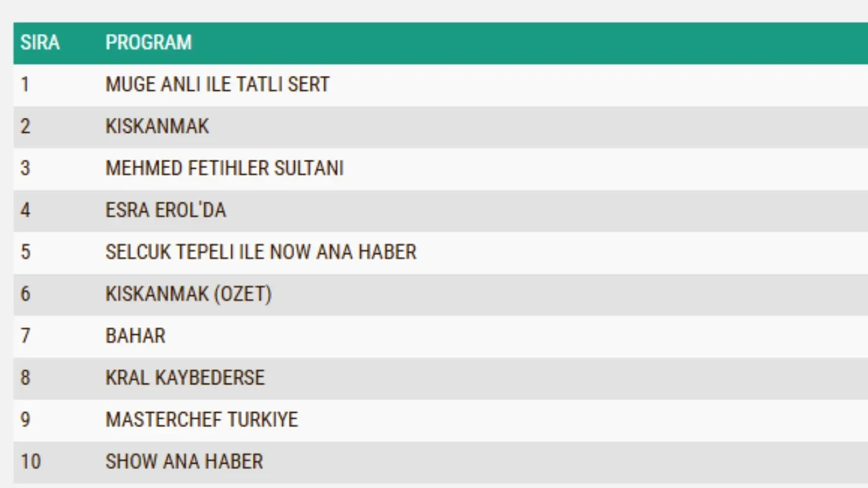
Task: Select MEHMED FETIHLER SULTANI entry
Action: 224,168
